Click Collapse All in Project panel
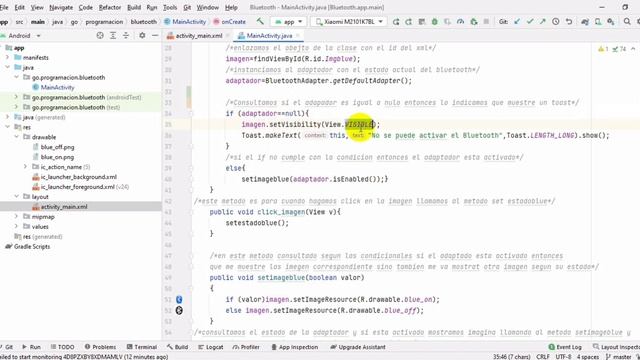The width and height of the screenshot is (640, 360). (126, 36)
